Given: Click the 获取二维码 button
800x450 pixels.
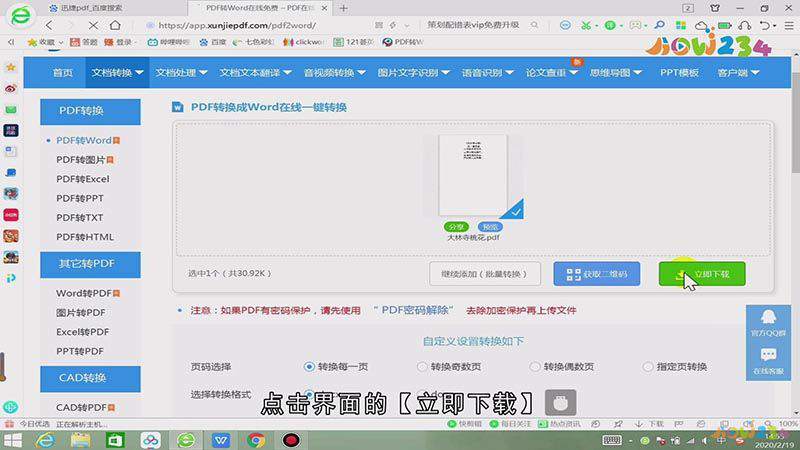Looking at the screenshot, I should [x=596, y=274].
